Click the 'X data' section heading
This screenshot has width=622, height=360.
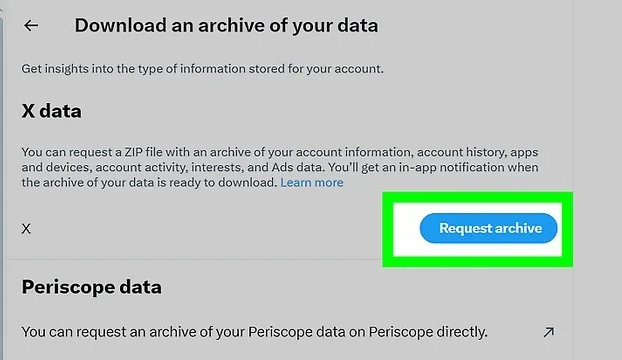coord(52,111)
